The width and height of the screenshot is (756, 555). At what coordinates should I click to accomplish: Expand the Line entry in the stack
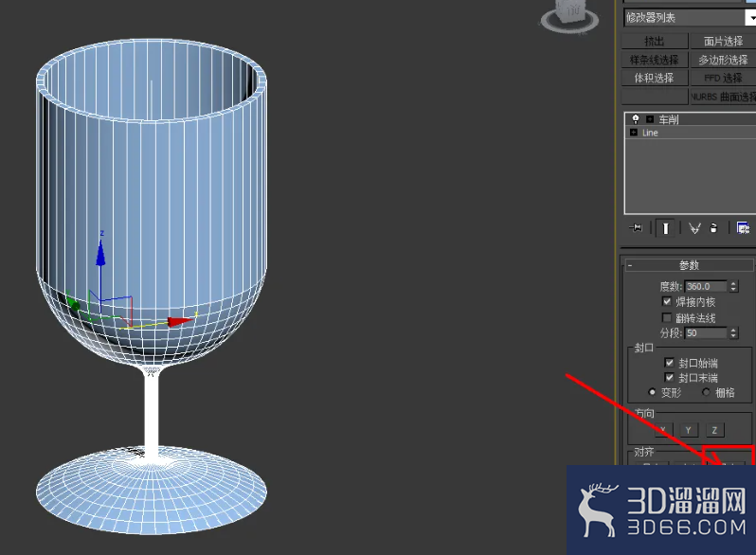click(x=634, y=132)
